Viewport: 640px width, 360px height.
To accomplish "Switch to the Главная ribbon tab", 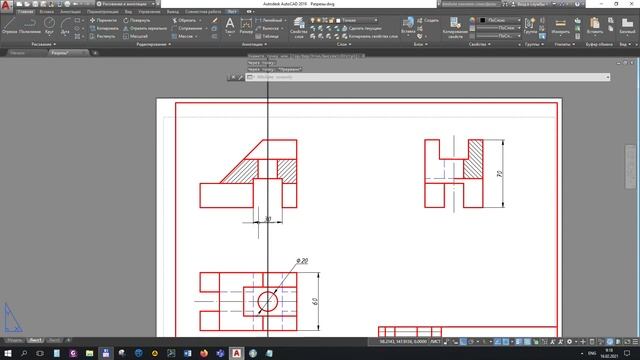I will (x=25, y=12).
